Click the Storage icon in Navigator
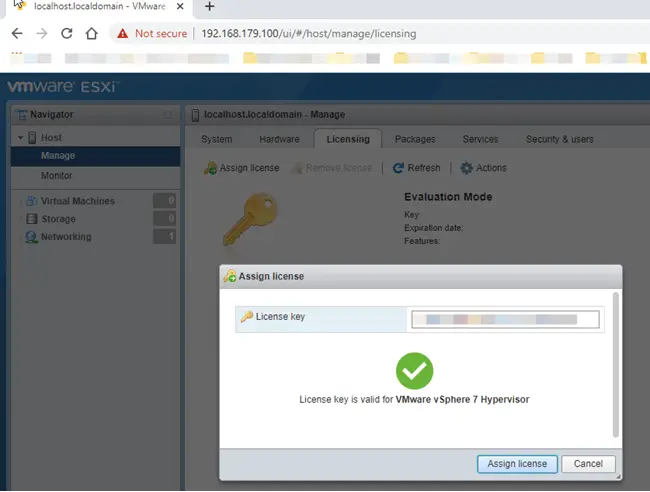The height and width of the screenshot is (492, 650). 32,219
